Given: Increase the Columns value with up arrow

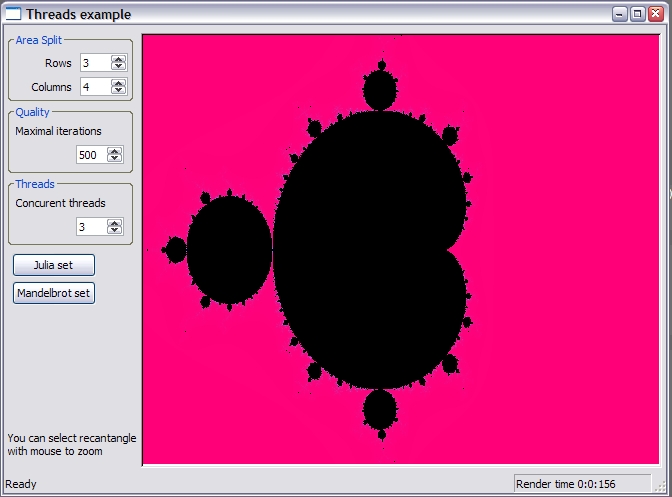Looking at the screenshot, I should click(x=118, y=83).
